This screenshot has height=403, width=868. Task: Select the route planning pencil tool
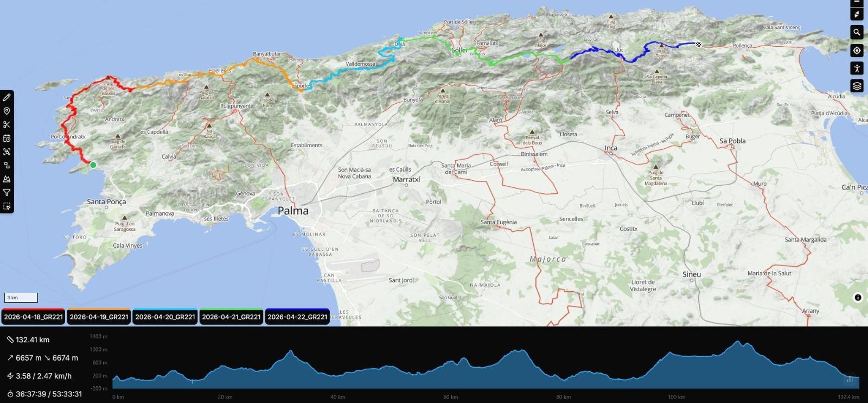coord(7,98)
